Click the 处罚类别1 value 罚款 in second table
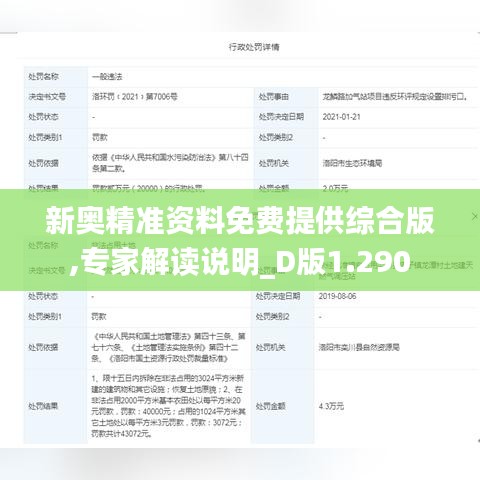 pyautogui.click(x=99, y=316)
